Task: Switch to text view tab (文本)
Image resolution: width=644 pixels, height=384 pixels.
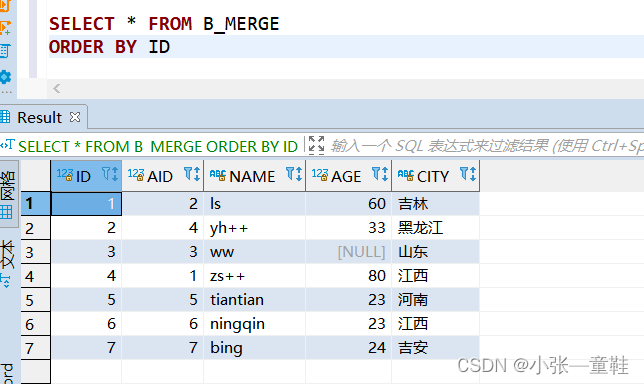Action: [x=7, y=263]
